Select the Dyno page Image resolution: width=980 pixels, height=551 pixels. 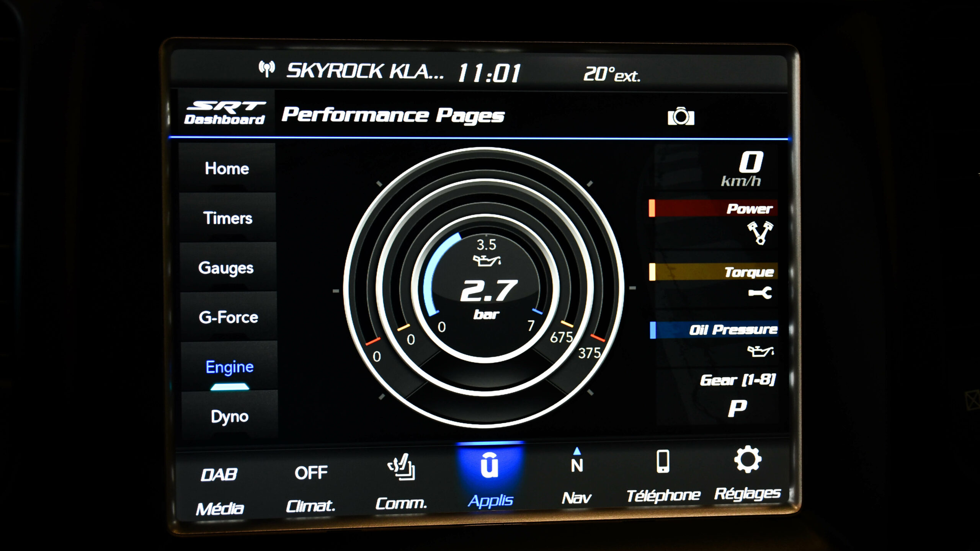pyautogui.click(x=229, y=416)
